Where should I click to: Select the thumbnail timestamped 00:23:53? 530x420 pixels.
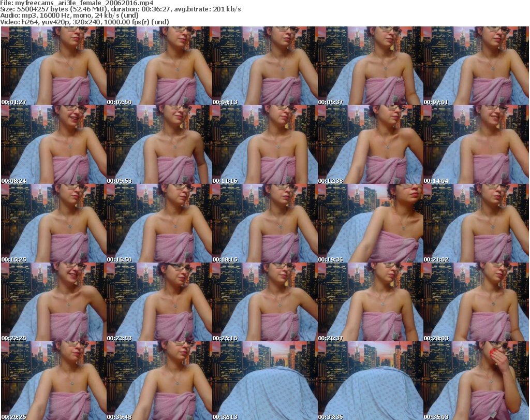[x=159, y=302]
